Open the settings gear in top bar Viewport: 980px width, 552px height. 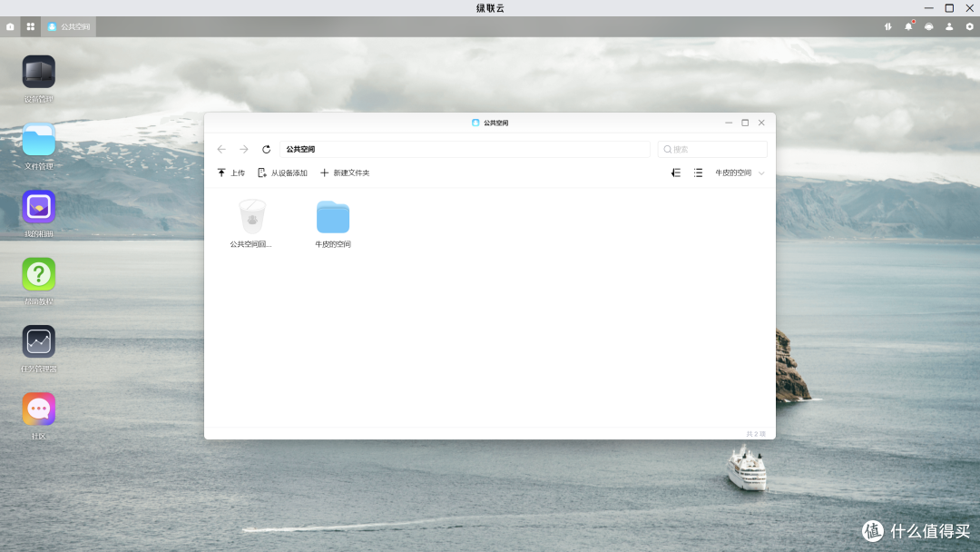pyautogui.click(x=969, y=27)
